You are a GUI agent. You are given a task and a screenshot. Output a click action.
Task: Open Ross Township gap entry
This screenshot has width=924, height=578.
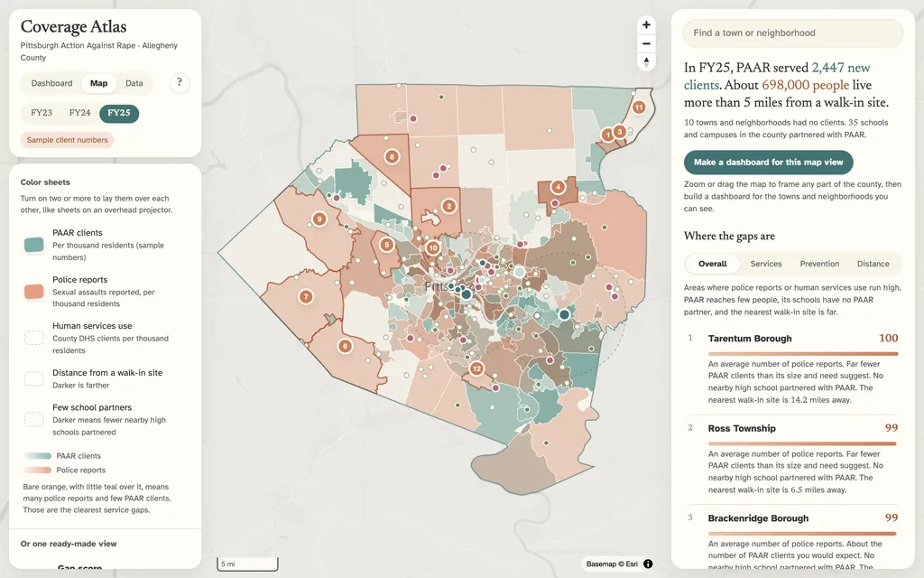(x=794, y=458)
